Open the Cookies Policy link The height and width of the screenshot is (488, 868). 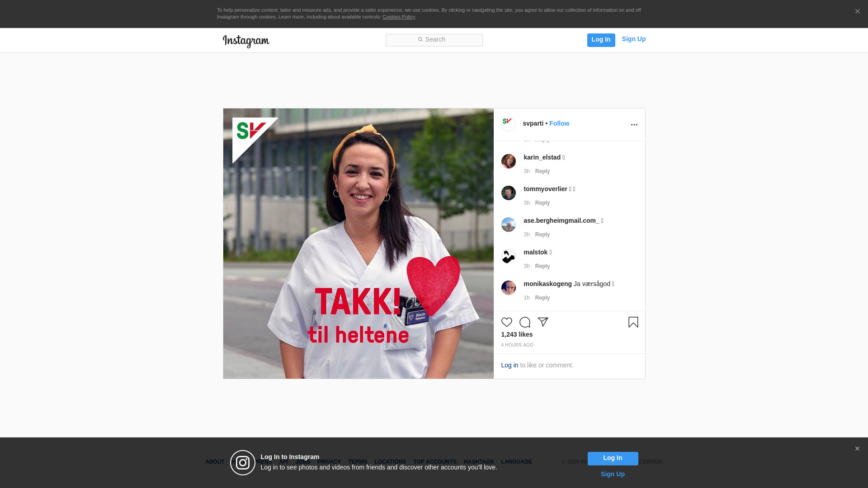399,17
